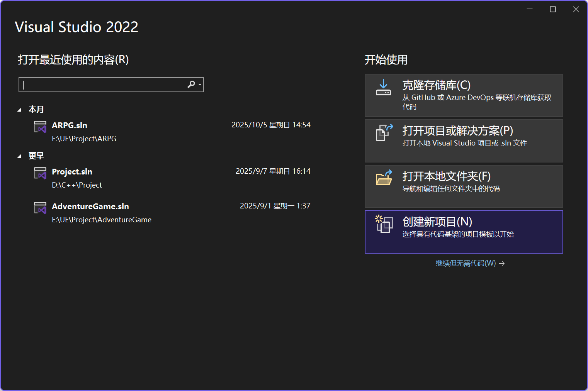Collapse the 本月 recent group
This screenshot has height=391, width=588.
(20, 109)
